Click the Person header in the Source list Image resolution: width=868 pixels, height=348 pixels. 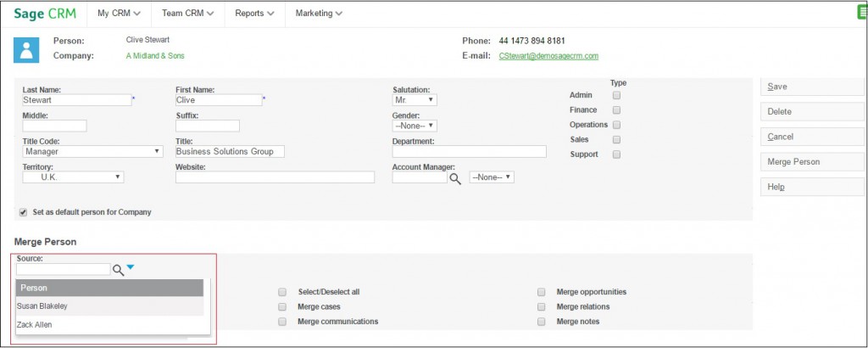tap(109, 288)
